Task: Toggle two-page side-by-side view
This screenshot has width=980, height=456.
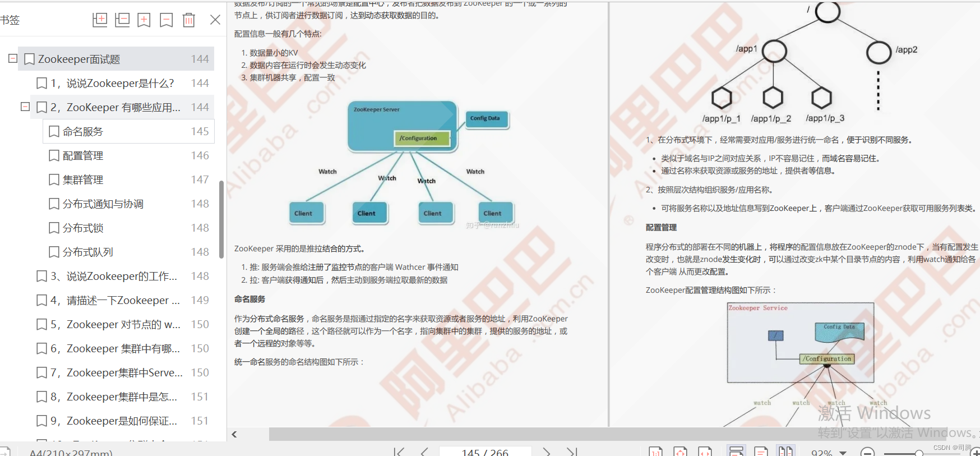Action: [x=785, y=452]
